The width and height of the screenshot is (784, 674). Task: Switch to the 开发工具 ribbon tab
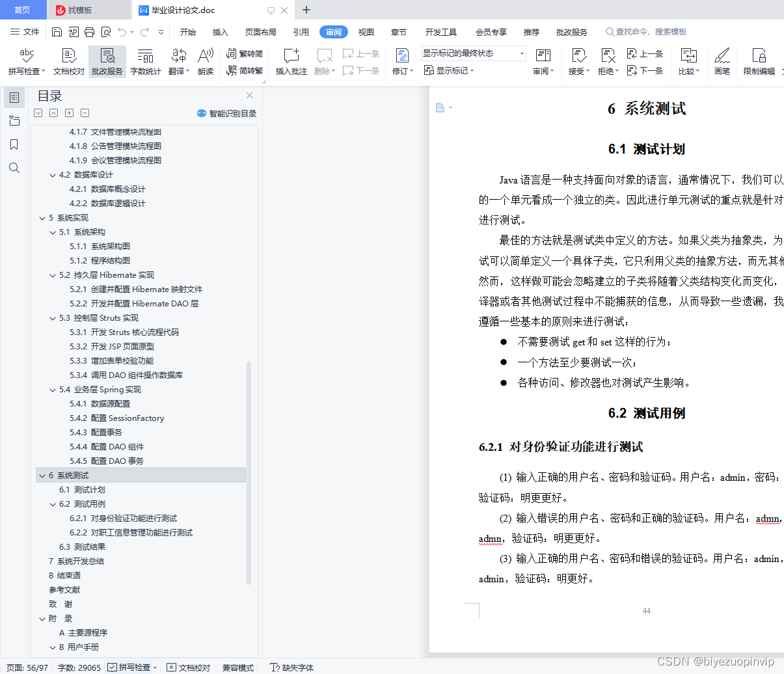[441, 32]
